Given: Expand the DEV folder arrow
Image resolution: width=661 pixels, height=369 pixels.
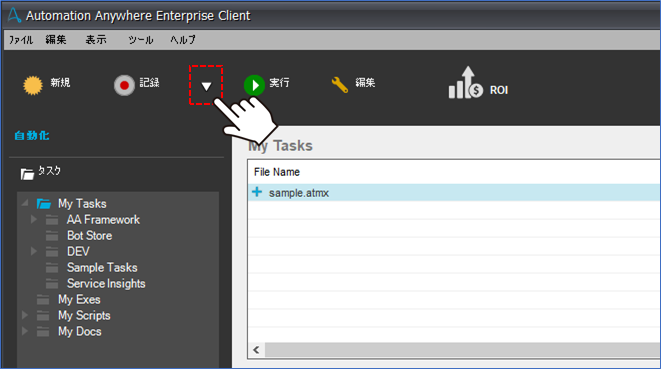Looking at the screenshot, I should pyautogui.click(x=34, y=251).
